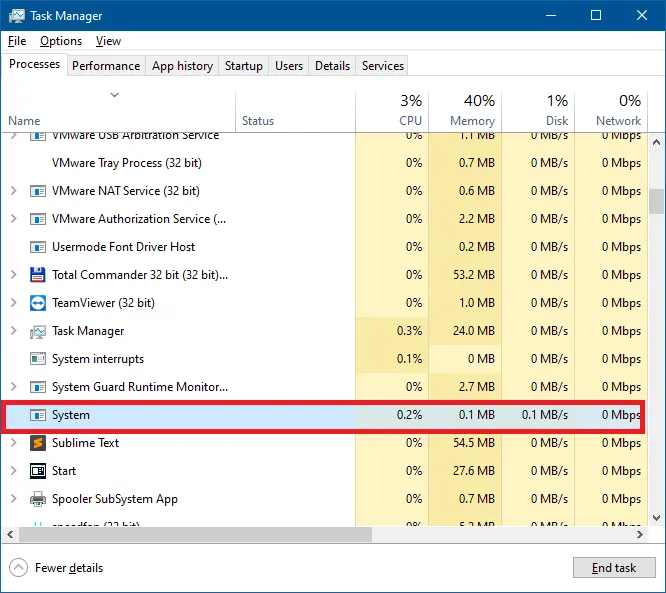Click the 53.2 MB memory value
This screenshot has width=666, height=593.
pyautogui.click(x=474, y=275)
